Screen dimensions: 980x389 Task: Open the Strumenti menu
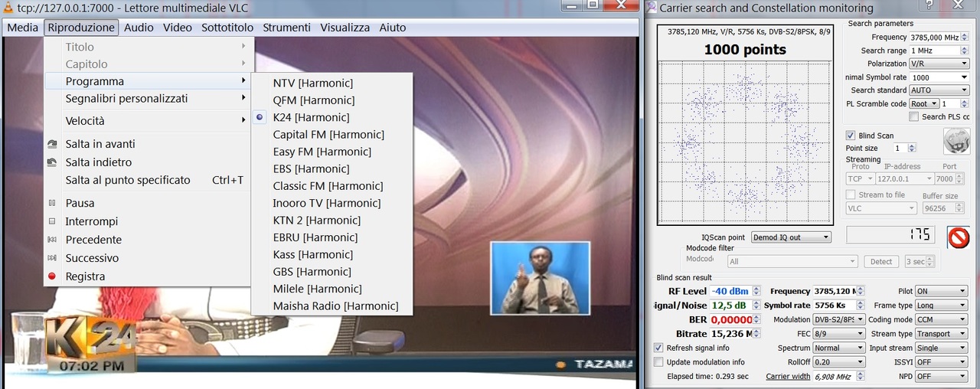(x=286, y=28)
